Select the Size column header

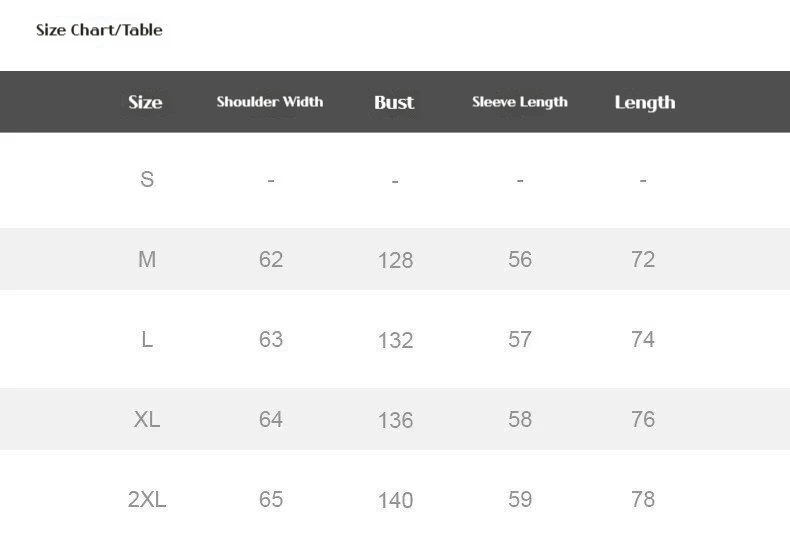coord(145,102)
